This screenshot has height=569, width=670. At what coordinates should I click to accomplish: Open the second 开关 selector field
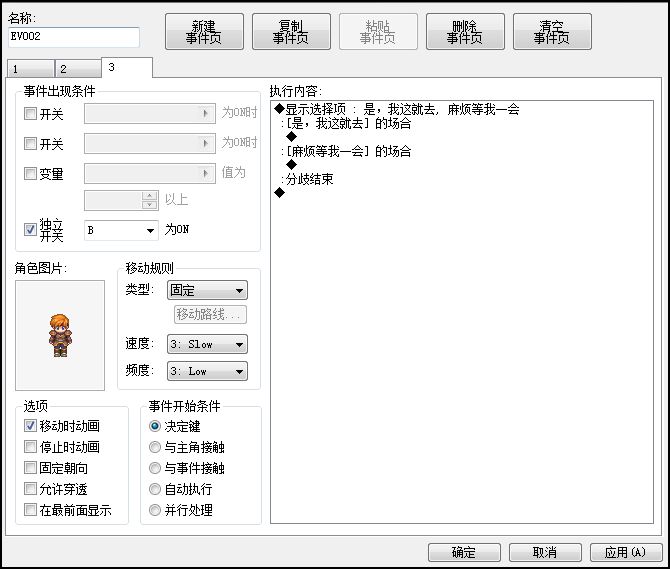150,144
